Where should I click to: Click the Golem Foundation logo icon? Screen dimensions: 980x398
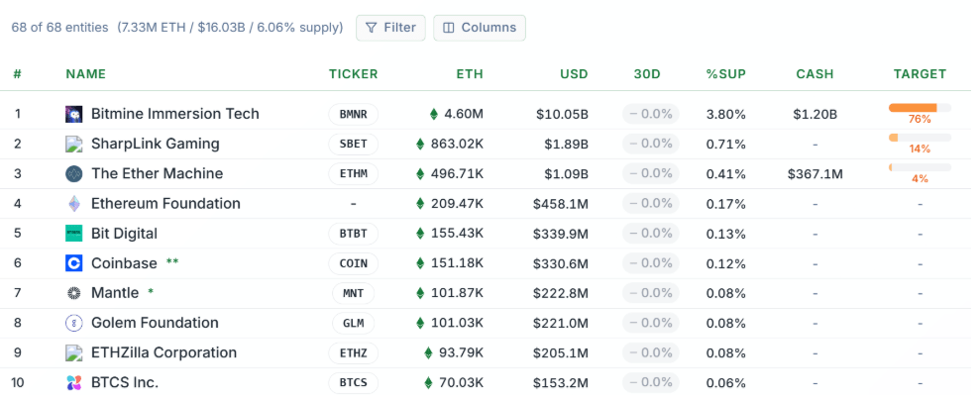73,323
